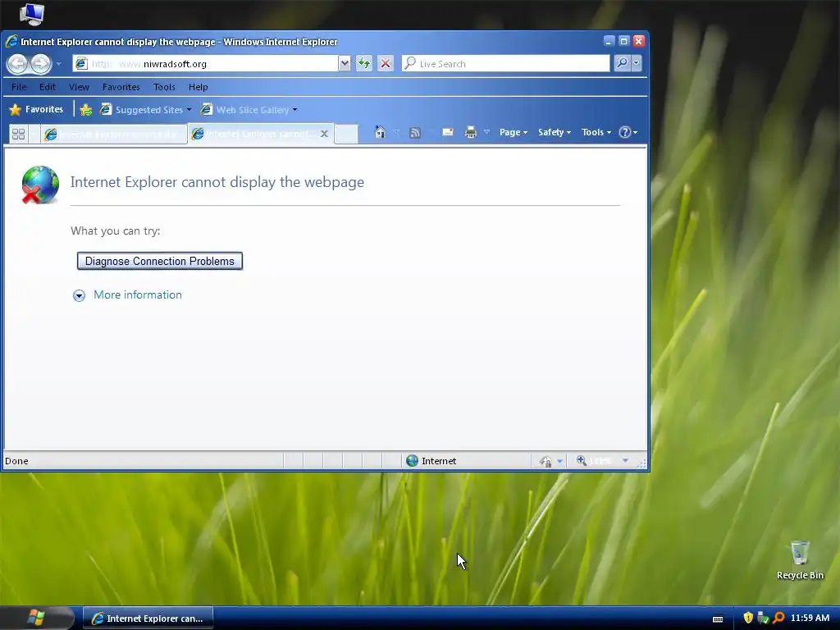Open the File menu
Viewport: 840px width, 630px height.
coord(19,87)
